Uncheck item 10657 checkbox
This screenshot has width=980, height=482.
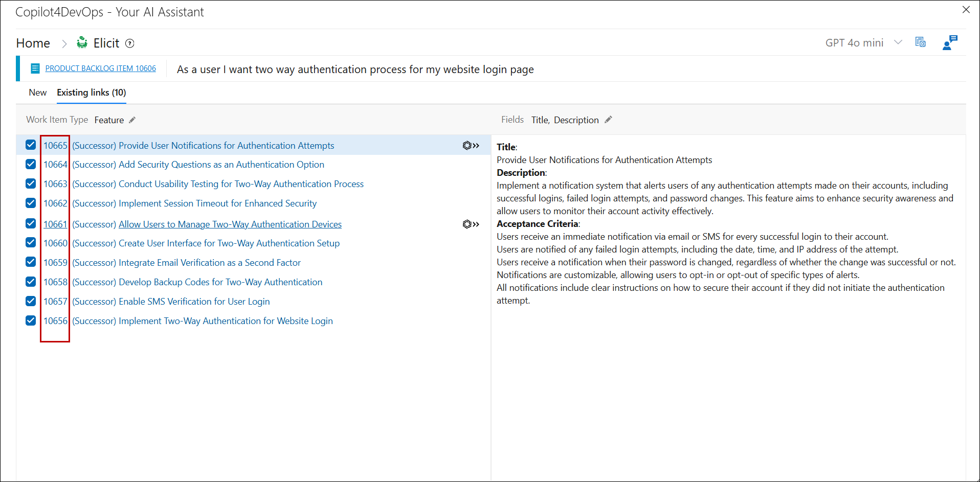click(31, 302)
